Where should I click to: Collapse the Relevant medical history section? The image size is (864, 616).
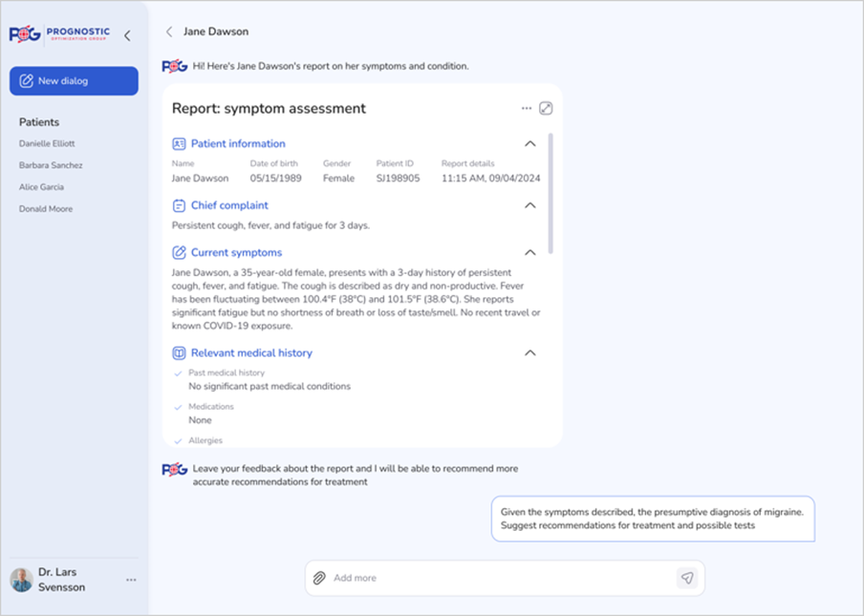[x=530, y=352]
